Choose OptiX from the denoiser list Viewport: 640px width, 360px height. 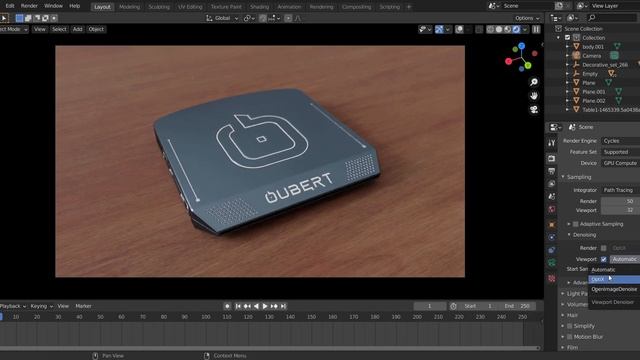614,279
